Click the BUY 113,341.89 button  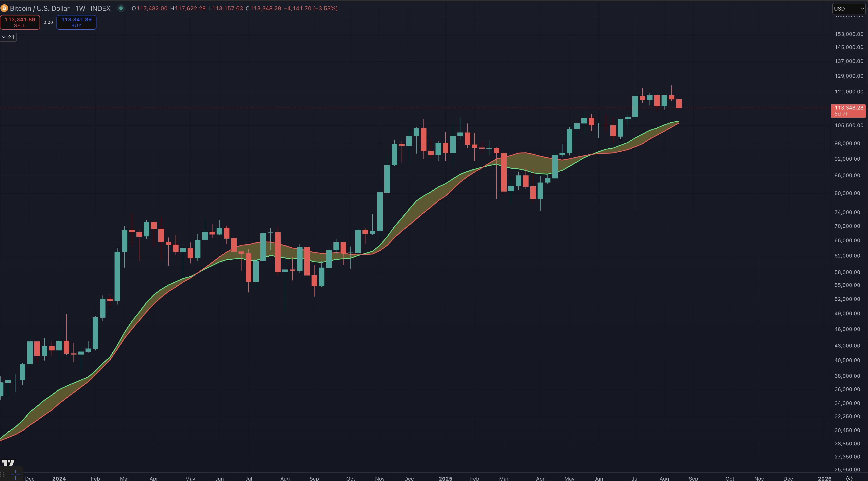pyautogui.click(x=76, y=22)
